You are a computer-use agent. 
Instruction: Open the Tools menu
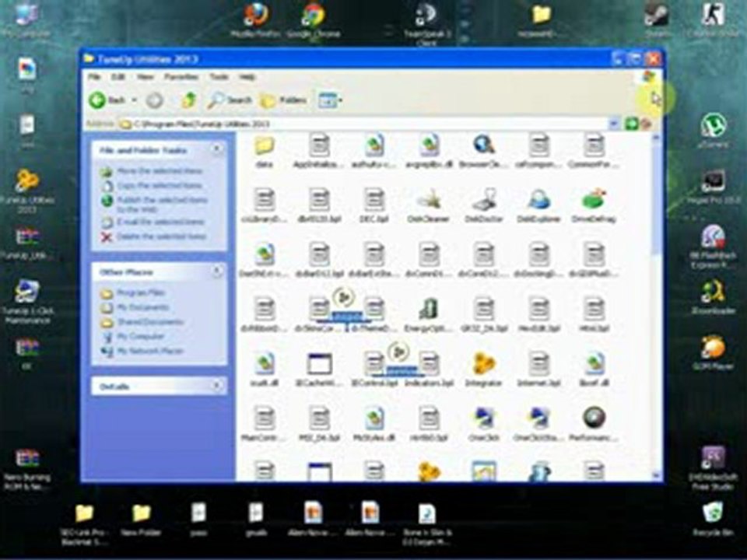(x=219, y=77)
